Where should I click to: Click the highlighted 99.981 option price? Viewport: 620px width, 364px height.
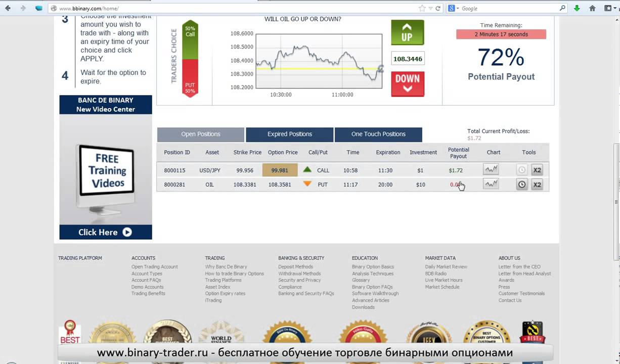tap(280, 170)
